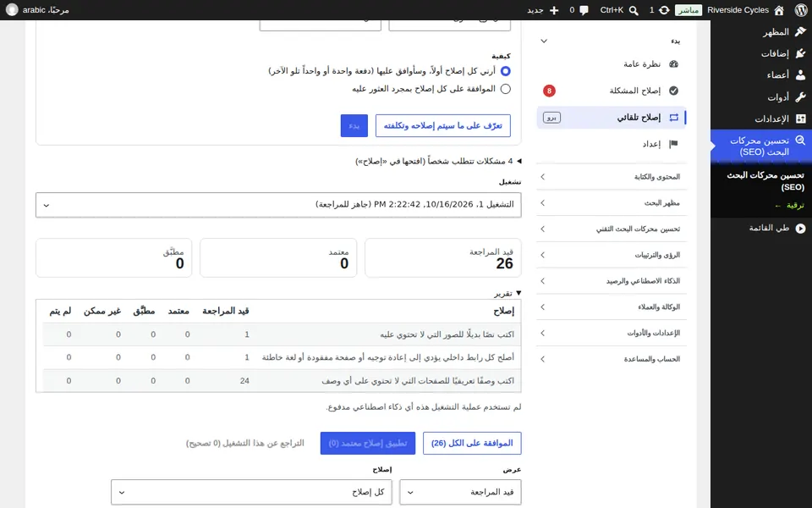Image resolution: width=812 pixels, height=508 pixels.
Task: Click the برو badge on إصلاح تلقائي
Action: (x=551, y=118)
